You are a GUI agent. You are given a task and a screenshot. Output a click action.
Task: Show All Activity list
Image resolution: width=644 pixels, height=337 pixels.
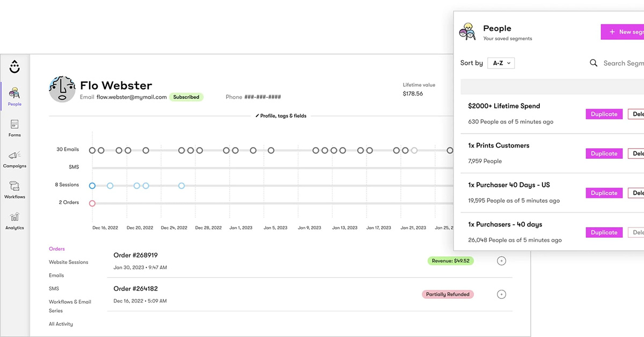click(61, 324)
